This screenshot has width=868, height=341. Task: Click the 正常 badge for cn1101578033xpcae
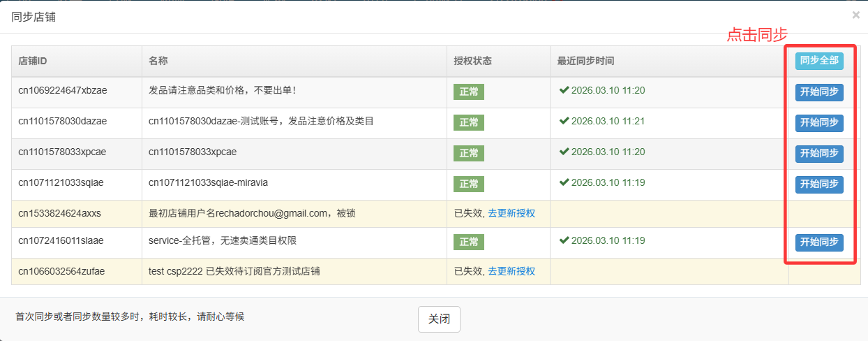click(x=468, y=154)
